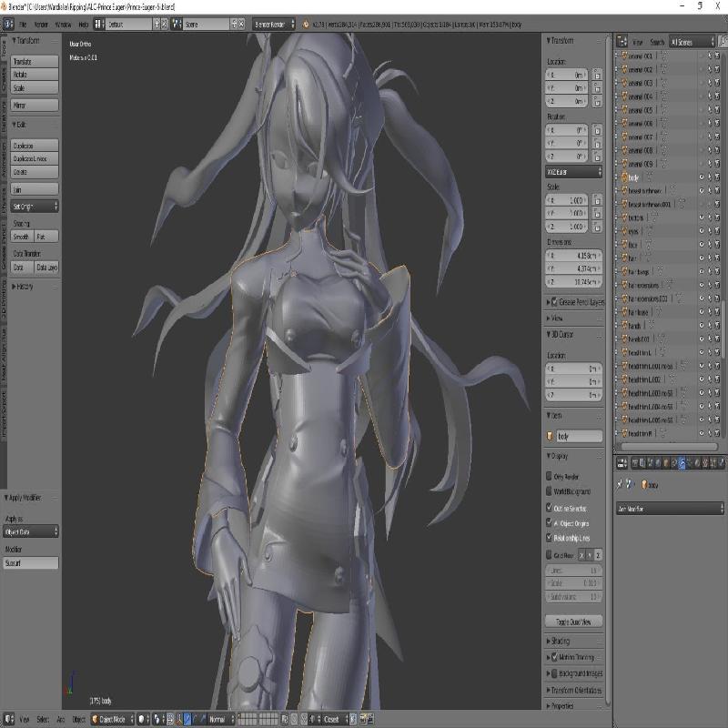The width and height of the screenshot is (728, 728).
Task: Toggle selectability arrow for the eyes row
Action: 709,231
